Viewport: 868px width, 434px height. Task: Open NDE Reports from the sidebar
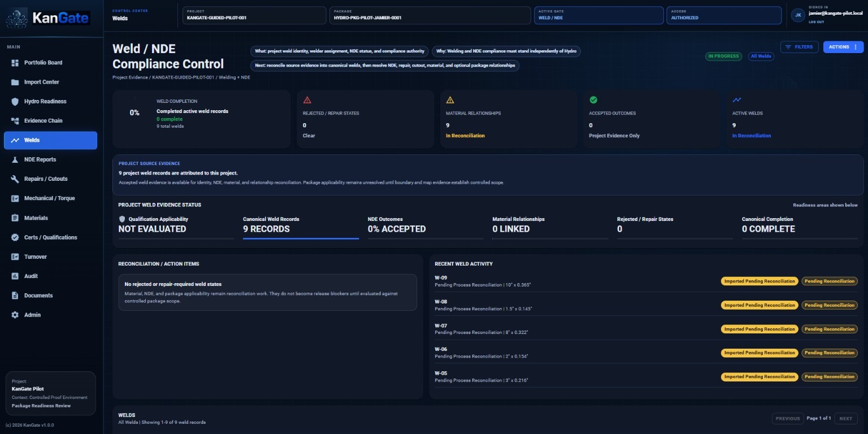(51, 160)
